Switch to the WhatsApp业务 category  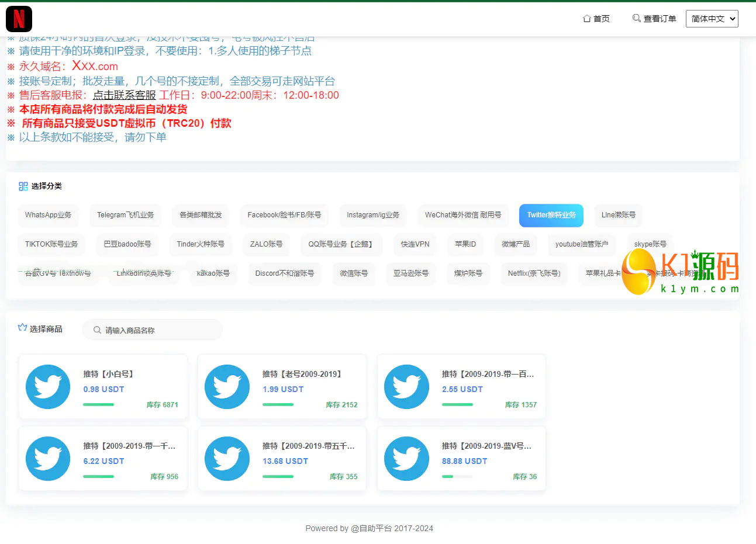tap(48, 215)
